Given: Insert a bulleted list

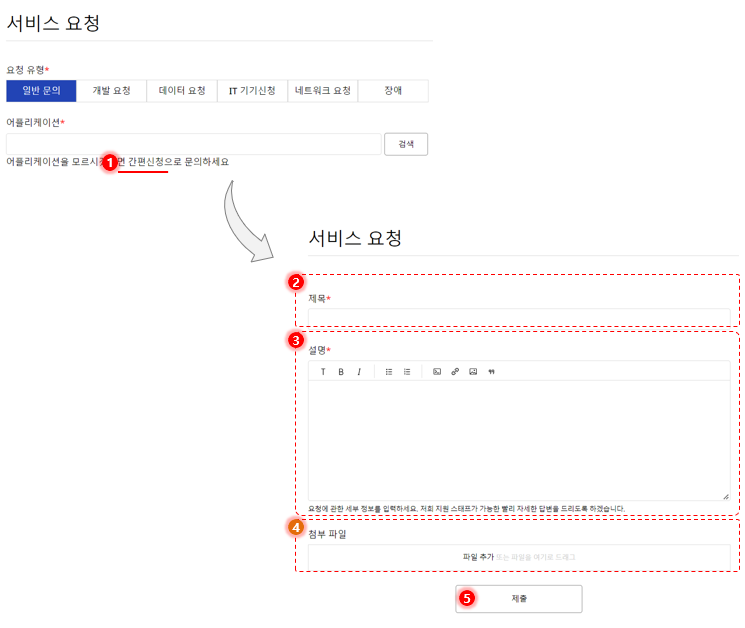Looking at the screenshot, I should (389, 371).
